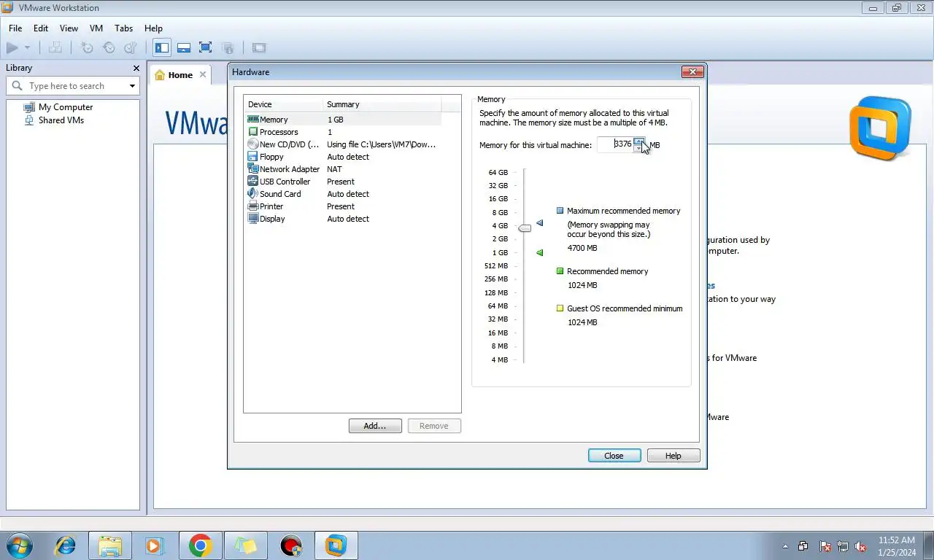Click the NAT summary text

[334, 169]
